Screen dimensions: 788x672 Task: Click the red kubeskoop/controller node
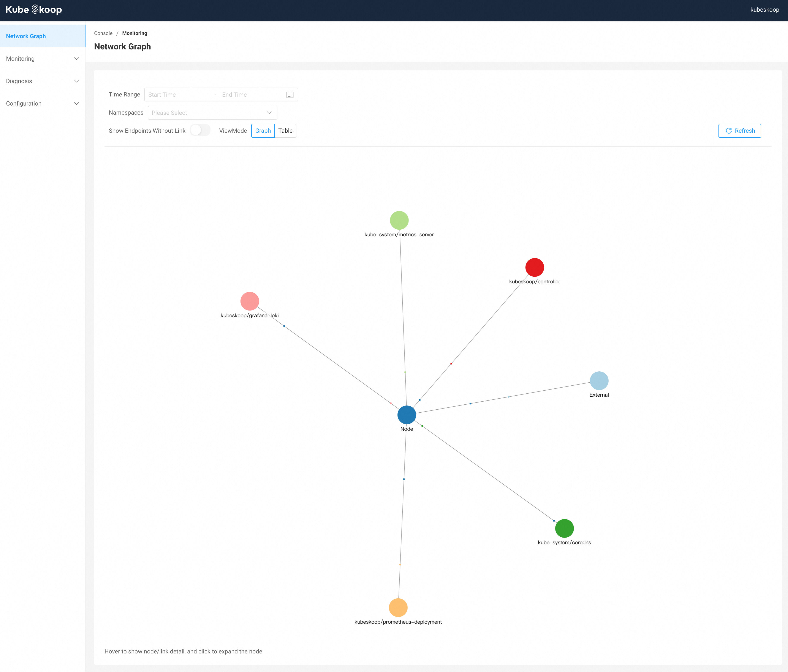(x=534, y=267)
